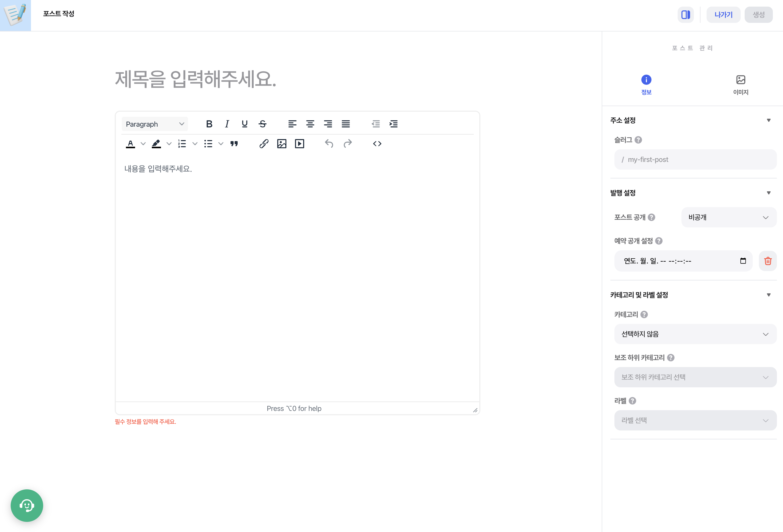The image size is (783, 532).
Task: Open the text color picker
Action: click(130, 143)
